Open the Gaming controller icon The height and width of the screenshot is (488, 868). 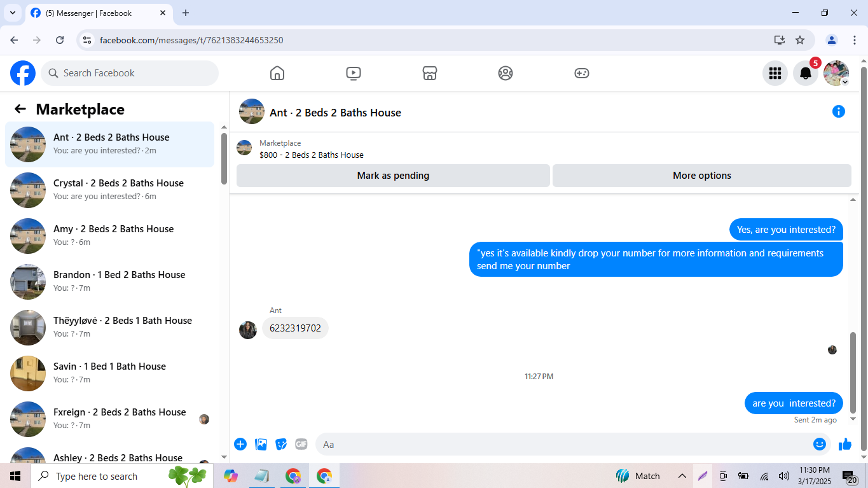pyautogui.click(x=582, y=73)
